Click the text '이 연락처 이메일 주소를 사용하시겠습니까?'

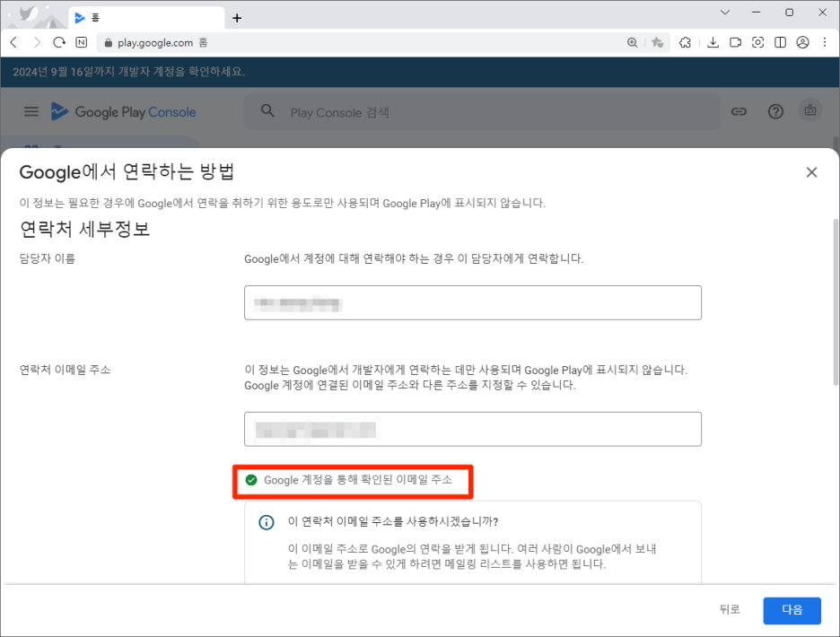tap(393, 522)
